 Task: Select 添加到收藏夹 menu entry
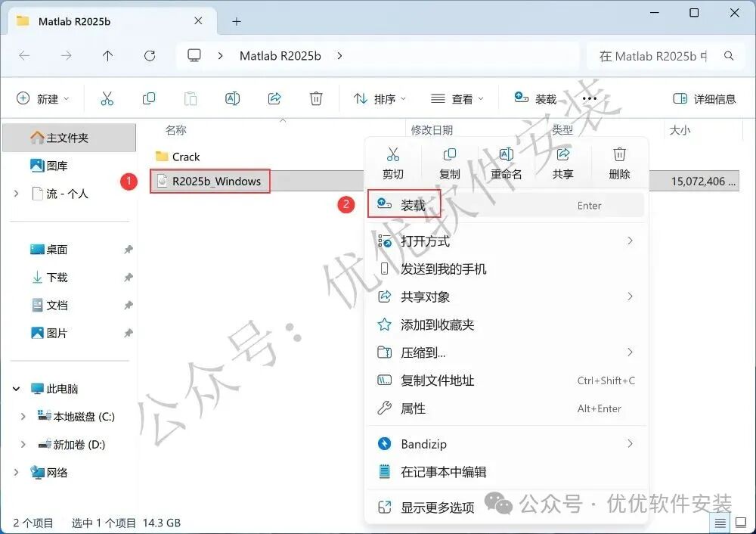click(506, 324)
